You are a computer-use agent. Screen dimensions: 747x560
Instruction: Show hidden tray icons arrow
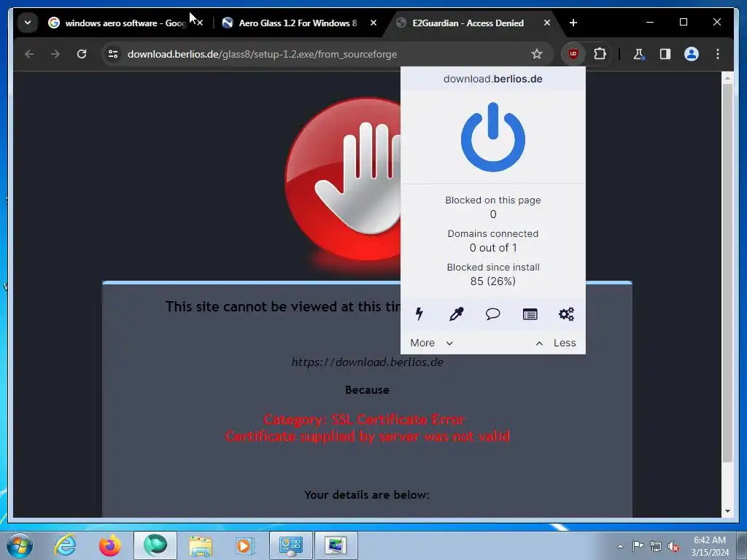tap(620, 546)
